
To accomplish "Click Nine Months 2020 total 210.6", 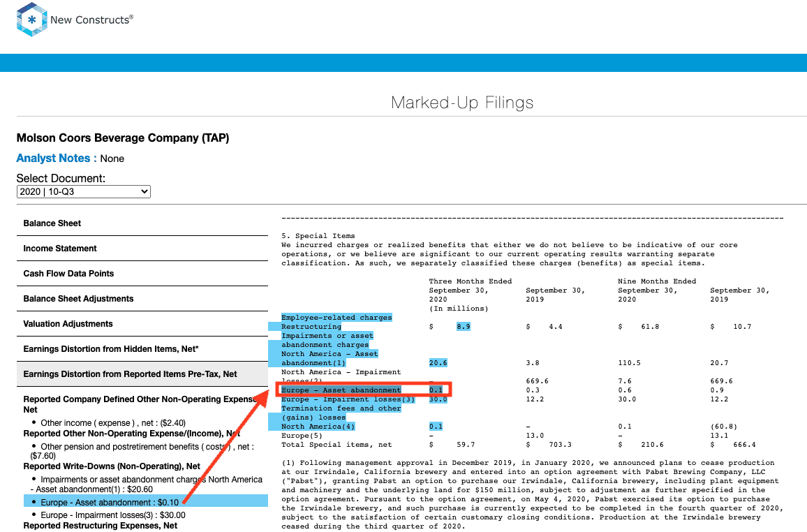I will [652, 445].
